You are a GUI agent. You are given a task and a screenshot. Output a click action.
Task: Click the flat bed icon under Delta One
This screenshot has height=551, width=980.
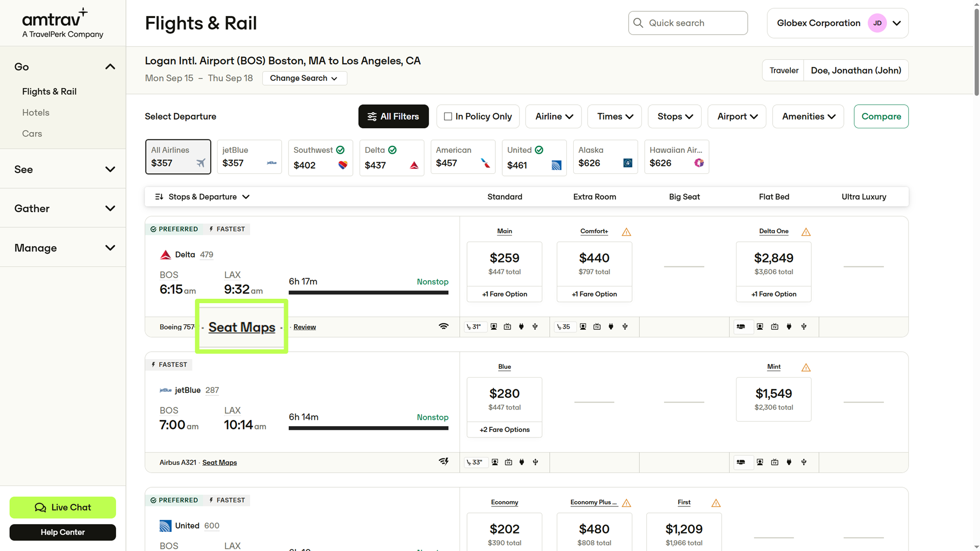pyautogui.click(x=741, y=327)
